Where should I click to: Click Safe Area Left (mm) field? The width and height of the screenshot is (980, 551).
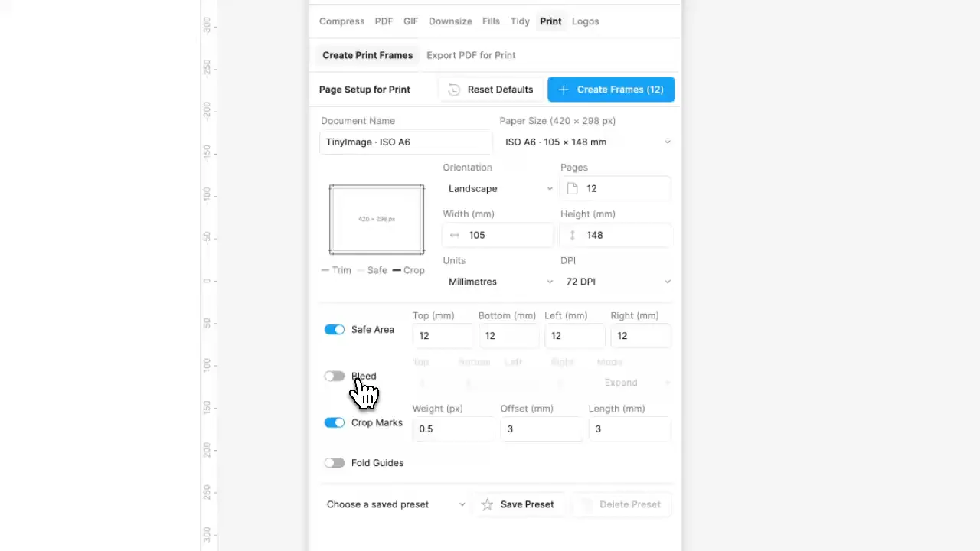(x=575, y=335)
